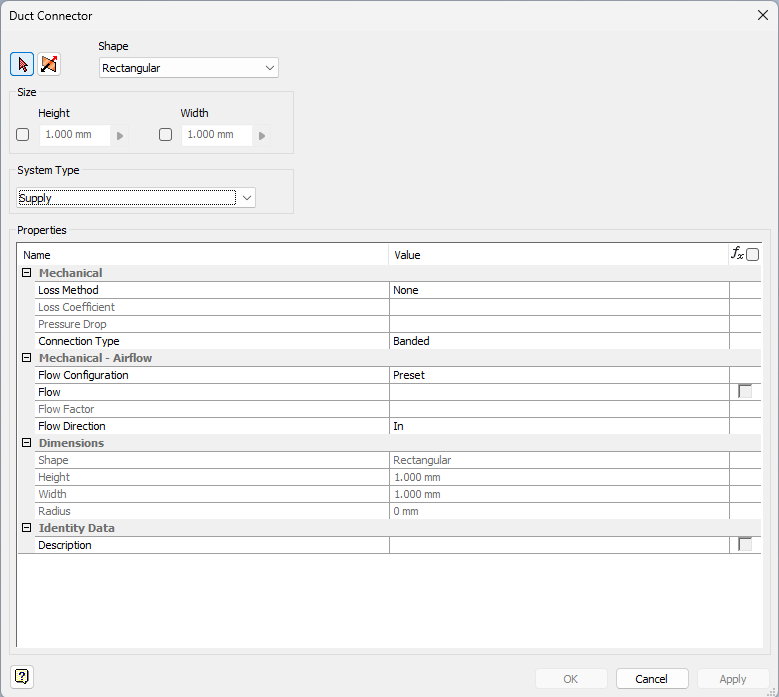Open the Flow Direction value In
779x697 pixels.
[x=559, y=426]
